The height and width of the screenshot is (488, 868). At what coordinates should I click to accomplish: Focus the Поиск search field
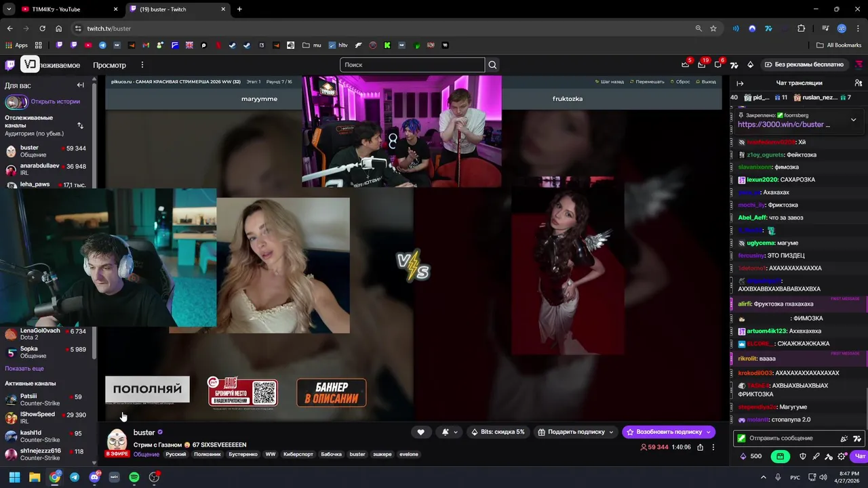tap(412, 65)
